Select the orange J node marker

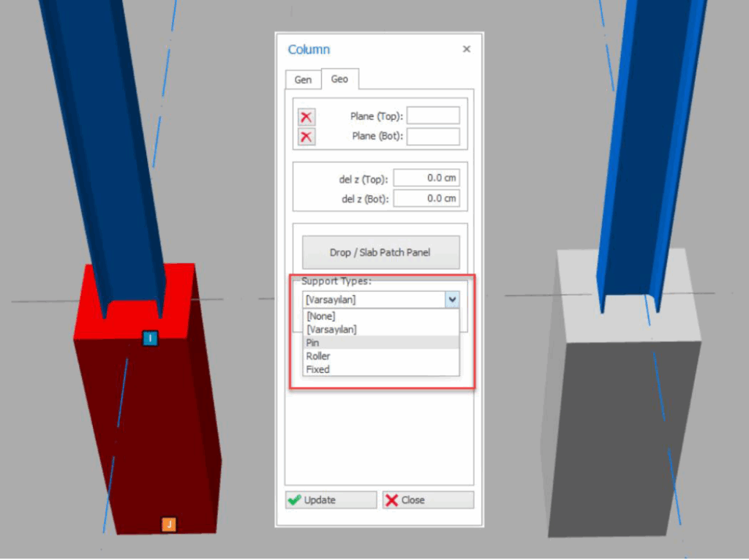(169, 524)
